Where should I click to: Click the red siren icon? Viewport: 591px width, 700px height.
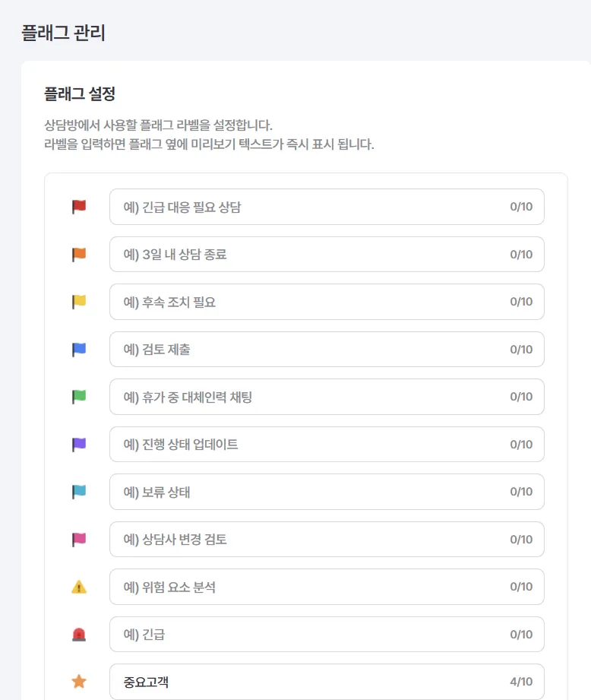pyautogui.click(x=79, y=635)
